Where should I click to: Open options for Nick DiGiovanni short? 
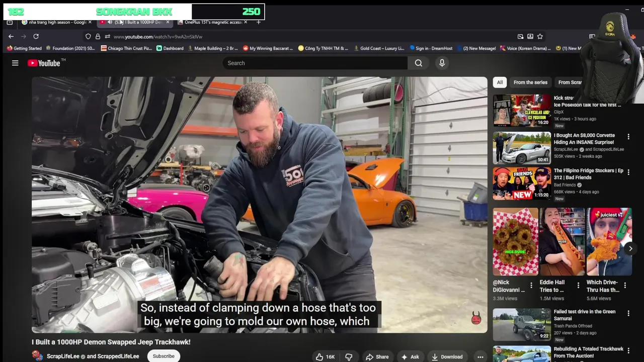point(531,286)
